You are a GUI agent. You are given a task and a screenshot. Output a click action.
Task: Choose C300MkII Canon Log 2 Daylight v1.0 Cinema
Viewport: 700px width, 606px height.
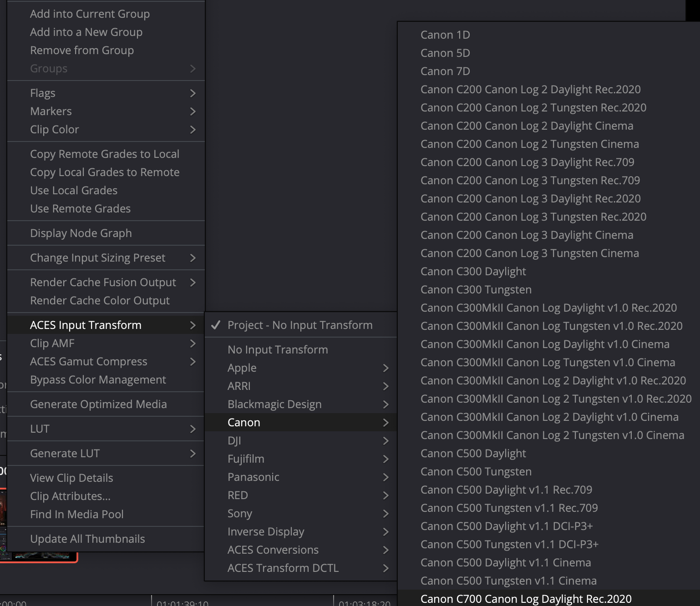click(548, 417)
